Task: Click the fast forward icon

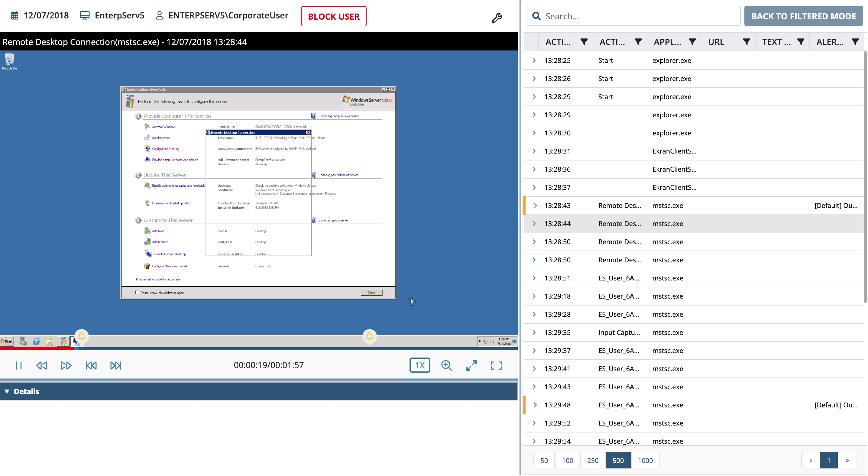Action: tap(66, 365)
